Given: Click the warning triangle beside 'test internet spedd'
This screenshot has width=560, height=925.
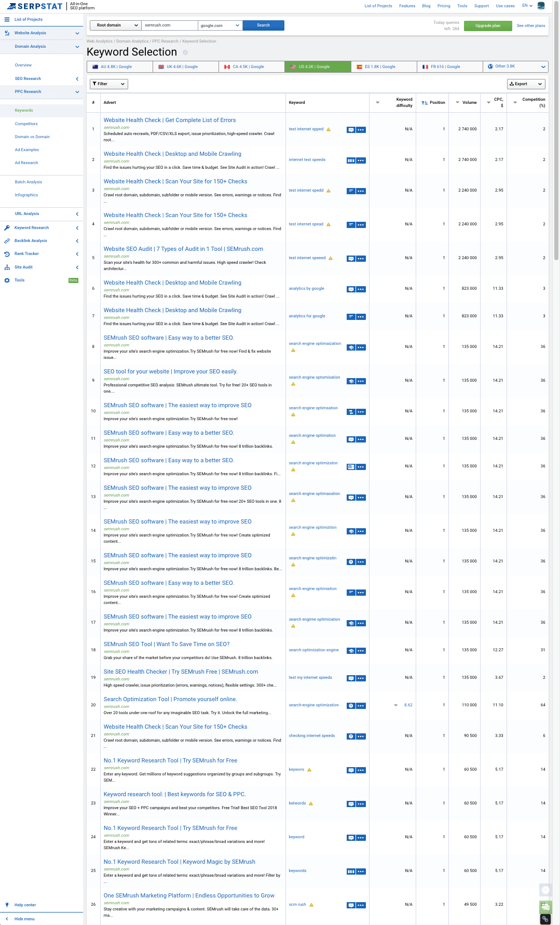Looking at the screenshot, I should tap(329, 191).
